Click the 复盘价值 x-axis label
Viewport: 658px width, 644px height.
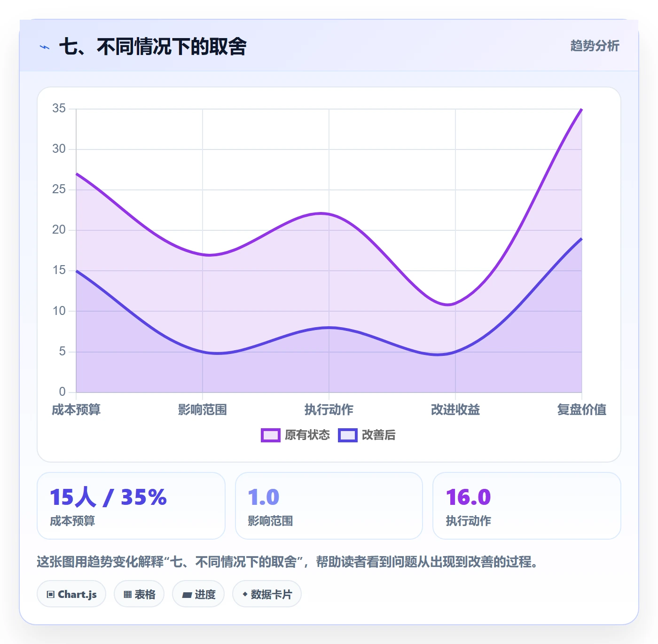coord(582,410)
